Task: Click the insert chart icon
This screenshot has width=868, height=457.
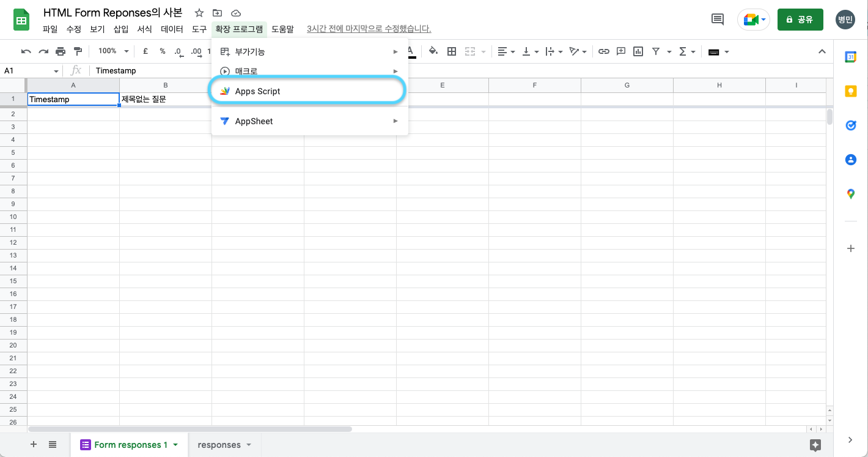Action: click(638, 51)
